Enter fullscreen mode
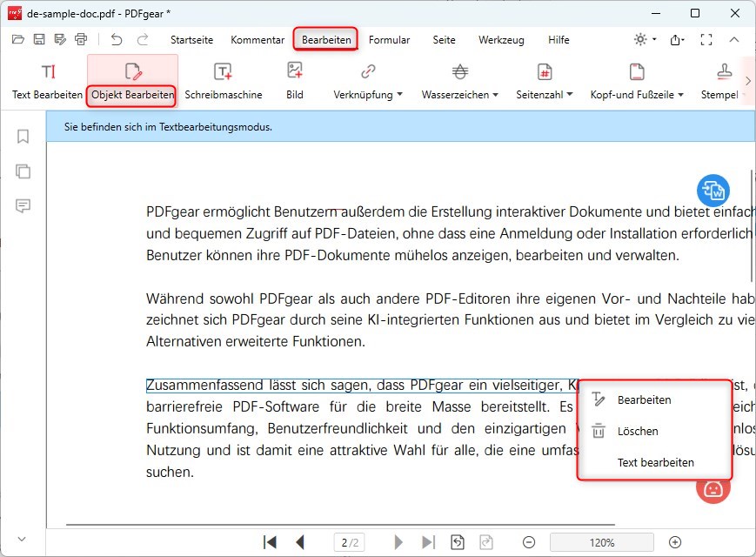Viewport: 756px width, 557px height. [706, 39]
